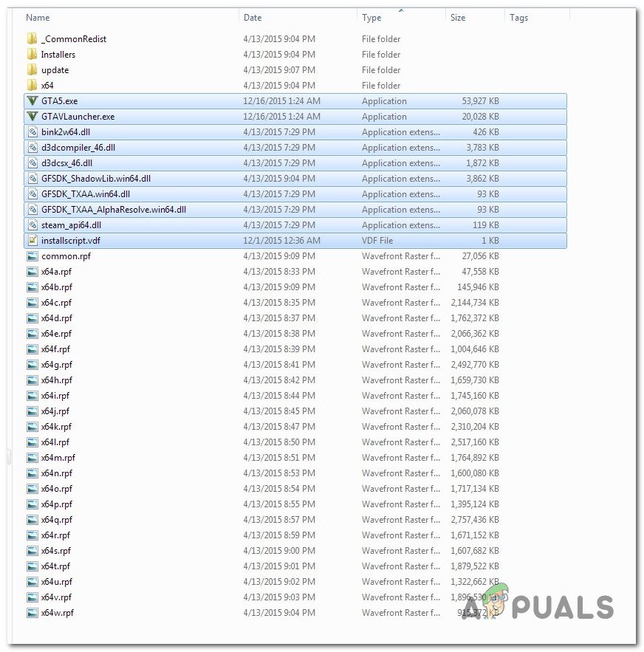Image resolution: width=644 pixels, height=652 pixels.
Task: Open the update folder icon
Action: pos(32,69)
